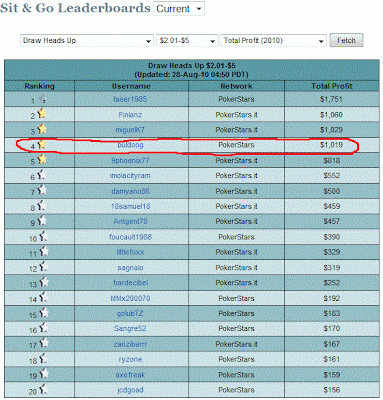
Task: Open the Total Profit (2010) dropdown
Action: 273,41
